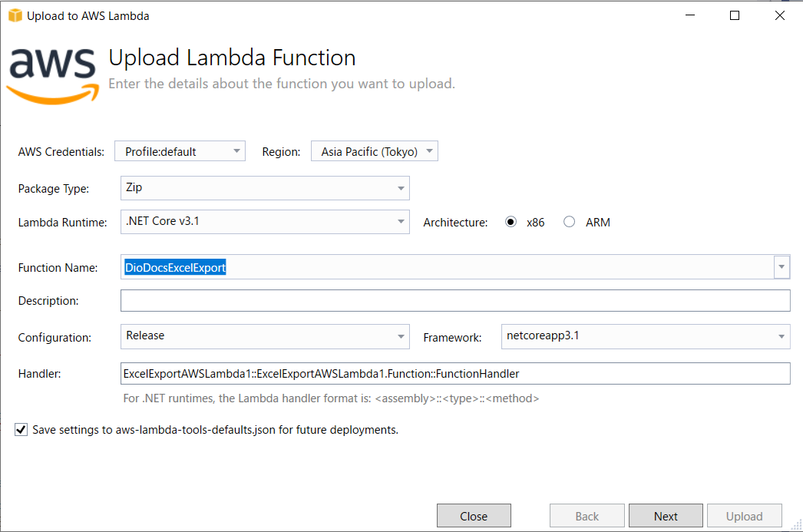Maximize the Upload to AWS Lambda window
Image resolution: width=803 pixels, height=532 pixels.
pos(735,15)
